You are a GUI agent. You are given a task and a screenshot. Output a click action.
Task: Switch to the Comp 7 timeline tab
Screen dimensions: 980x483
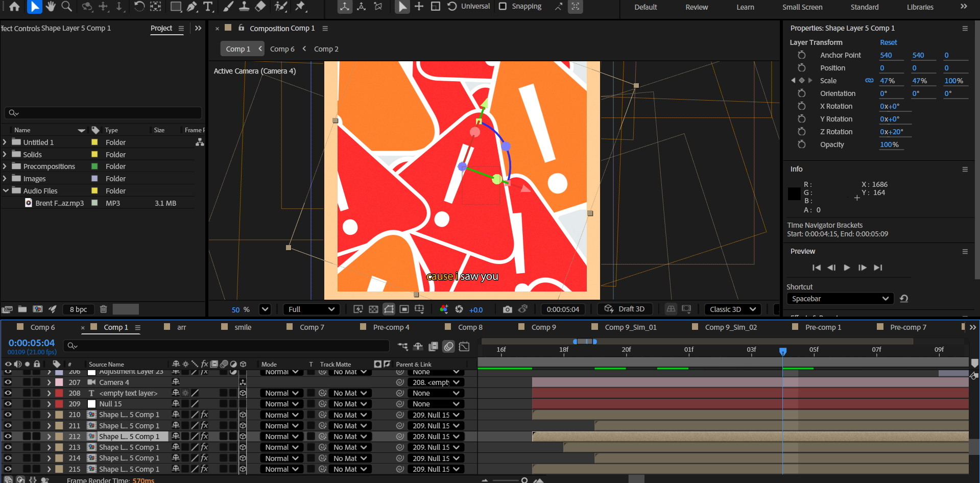(x=312, y=327)
